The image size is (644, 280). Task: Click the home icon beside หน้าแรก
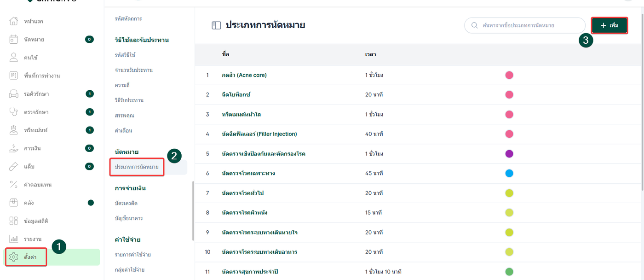(14, 22)
